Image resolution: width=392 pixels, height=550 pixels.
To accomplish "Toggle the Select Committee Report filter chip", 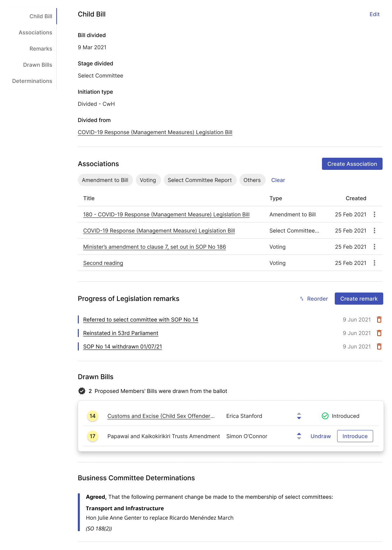I will (200, 180).
